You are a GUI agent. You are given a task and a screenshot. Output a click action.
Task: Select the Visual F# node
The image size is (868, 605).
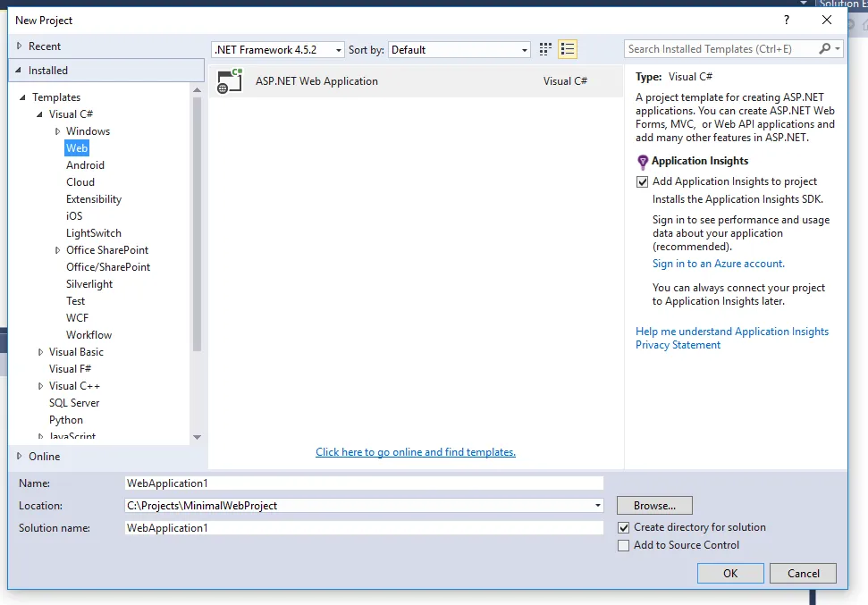tap(70, 369)
